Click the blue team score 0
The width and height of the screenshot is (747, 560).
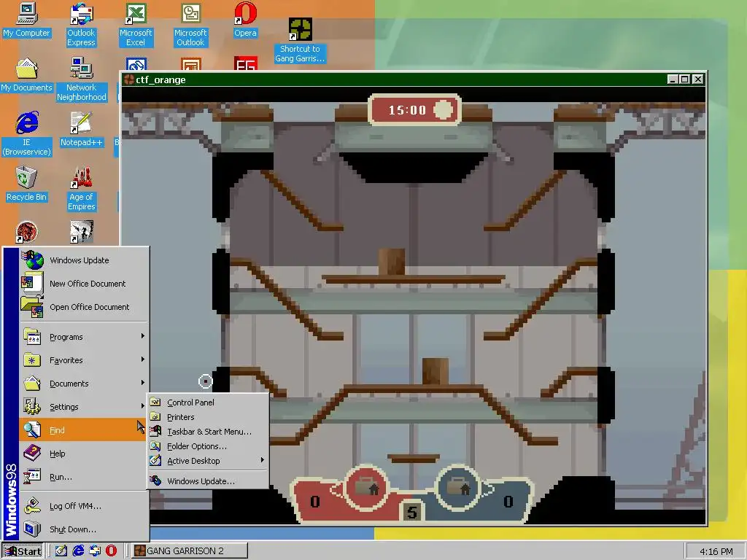(508, 502)
